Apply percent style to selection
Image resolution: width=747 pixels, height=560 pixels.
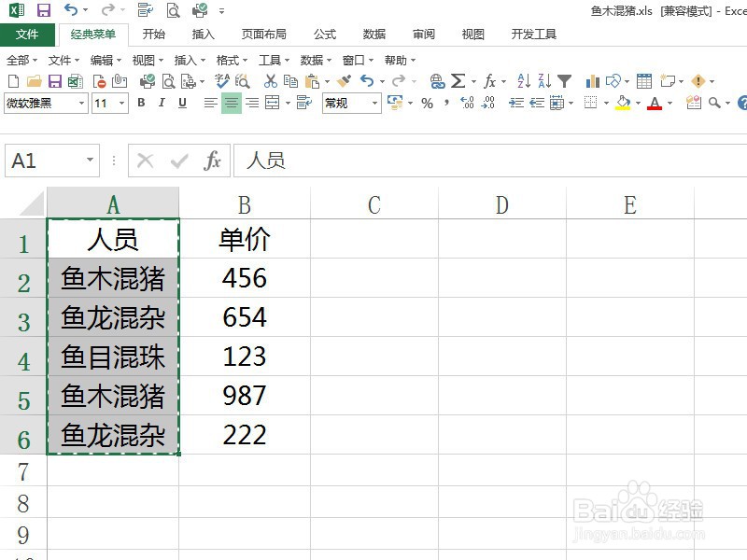pyautogui.click(x=429, y=103)
